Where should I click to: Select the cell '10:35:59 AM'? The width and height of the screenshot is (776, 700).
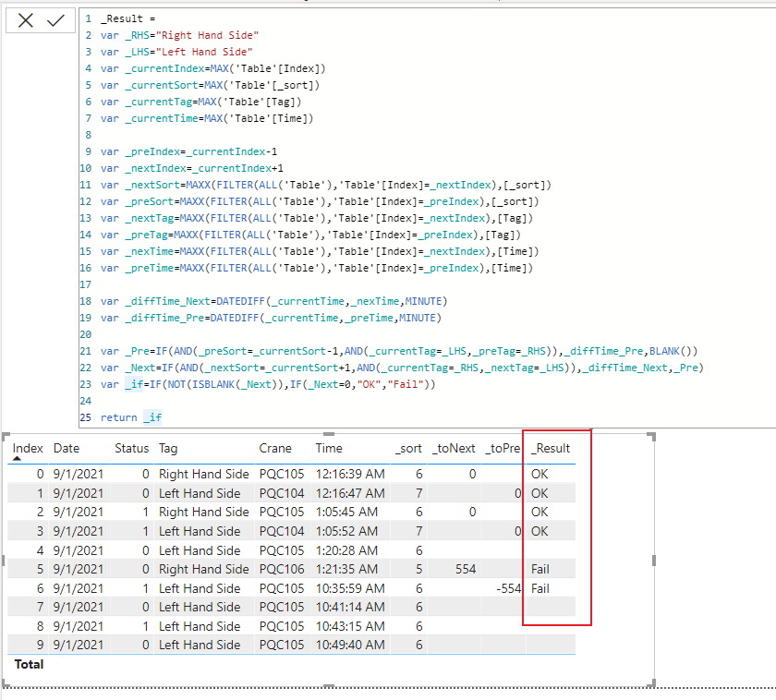[350, 588]
